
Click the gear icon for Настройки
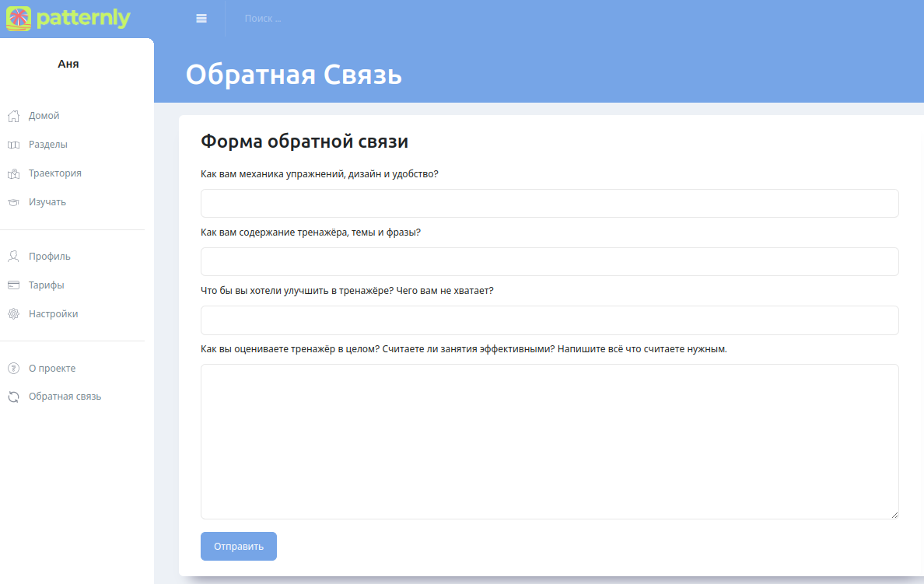[13, 314]
